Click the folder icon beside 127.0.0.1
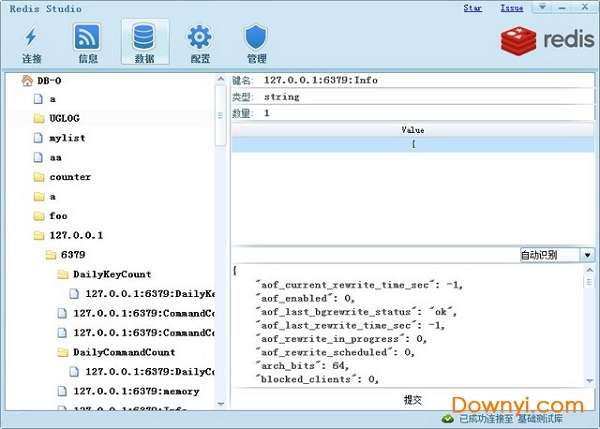The width and height of the screenshot is (600, 429). tap(39, 235)
